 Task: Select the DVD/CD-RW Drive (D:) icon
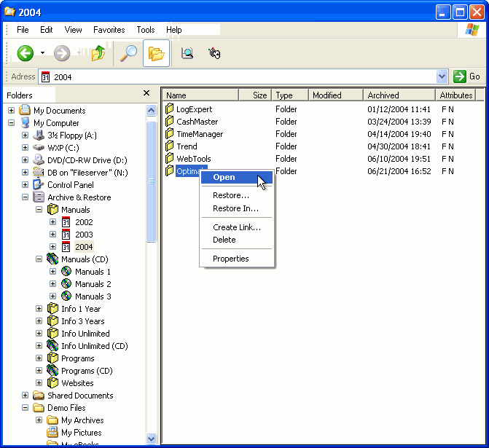[39, 160]
